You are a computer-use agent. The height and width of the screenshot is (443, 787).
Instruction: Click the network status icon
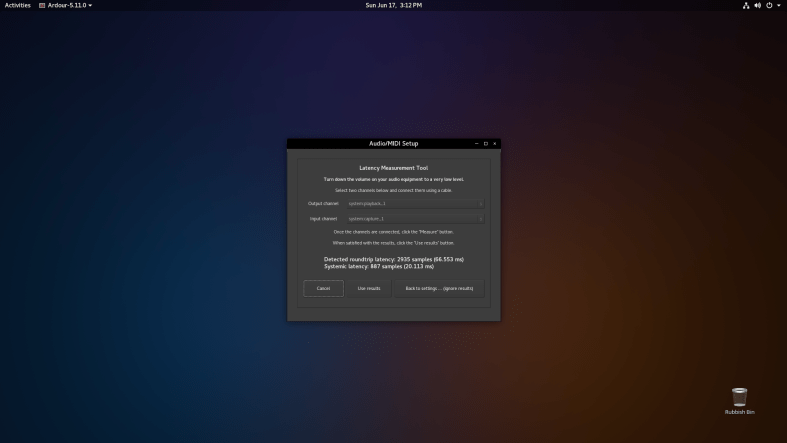coord(746,6)
